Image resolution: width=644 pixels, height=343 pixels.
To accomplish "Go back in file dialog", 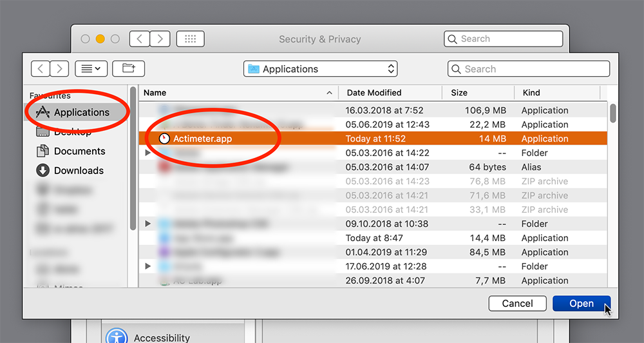I will (x=41, y=69).
